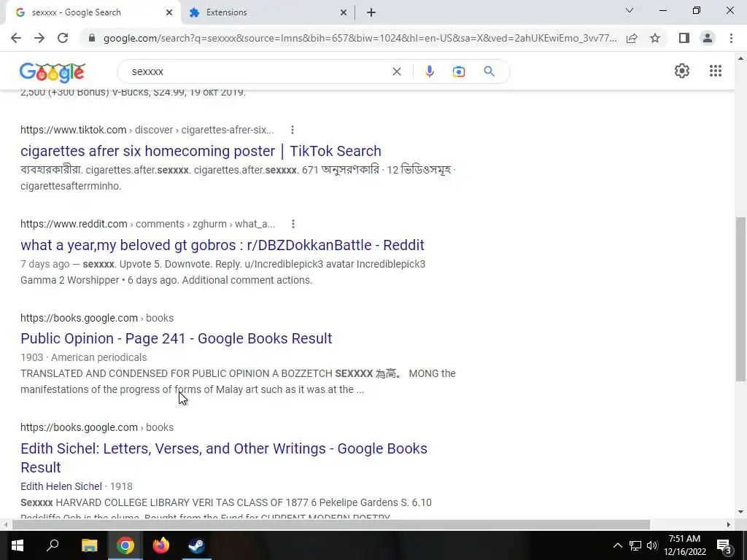Start voice search with microphone
The height and width of the screenshot is (560, 747).
click(429, 71)
